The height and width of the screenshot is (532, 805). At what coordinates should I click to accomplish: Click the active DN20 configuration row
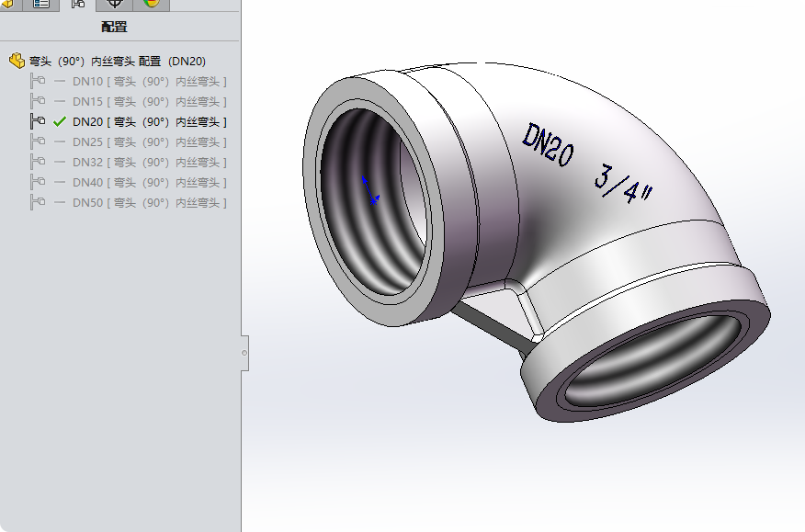[129, 121]
